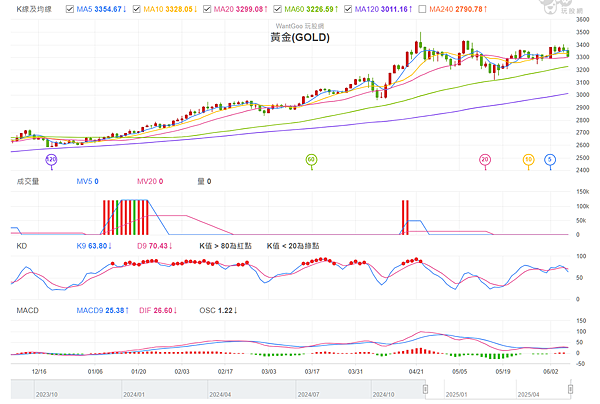Click the orange 10-day marker pin

coord(528,160)
